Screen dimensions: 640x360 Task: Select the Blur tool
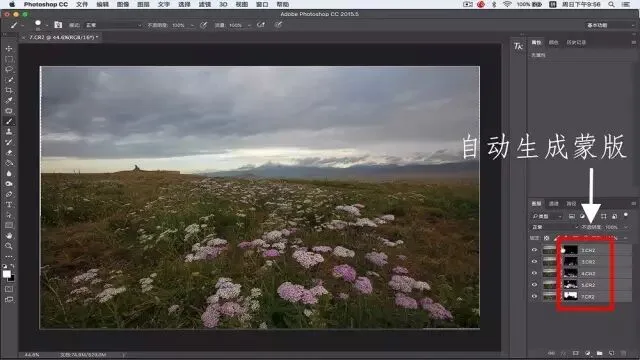[x=9, y=173]
